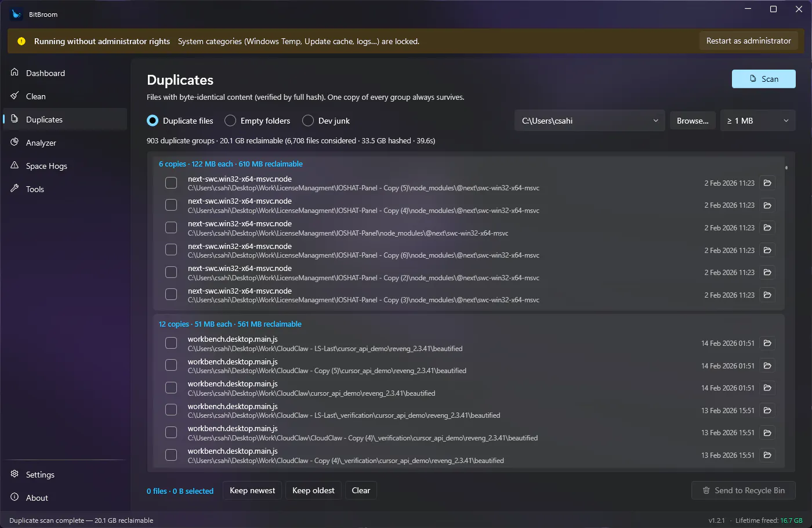Open folder for LS-Last\_verification workbench file

click(767, 410)
